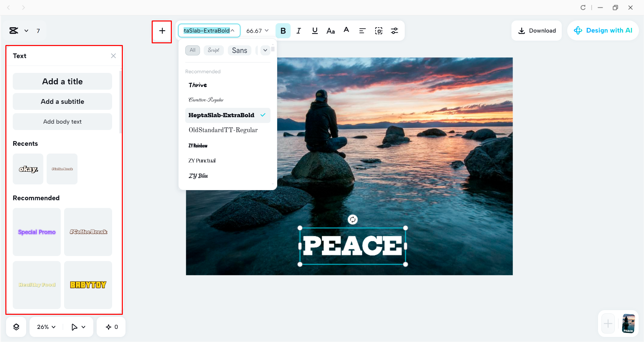Screen dimensions: 644x342
Task: Open the text selection frame tool
Action: 379,31
